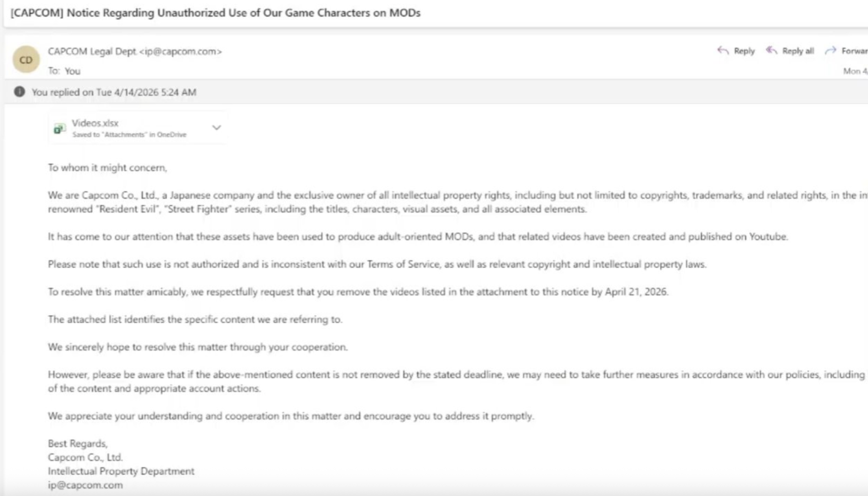This screenshot has height=496, width=868.
Task: Click the Reply all double-arrow icon
Action: tap(771, 51)
